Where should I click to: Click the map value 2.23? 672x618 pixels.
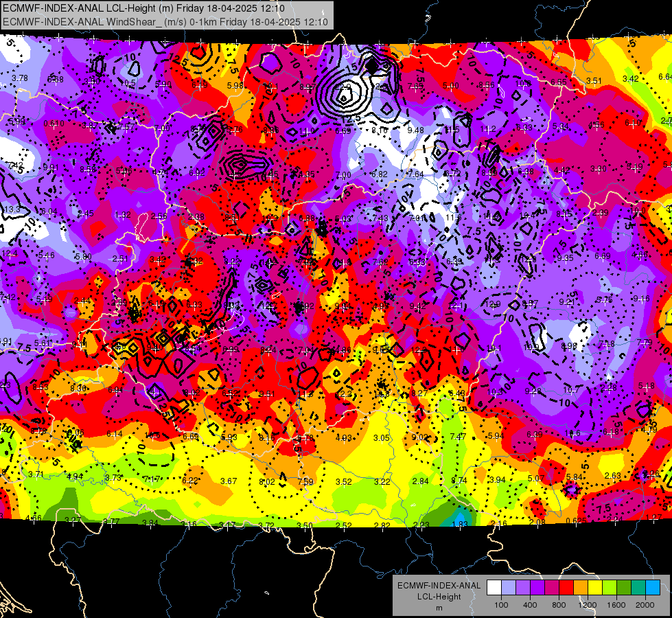(x=421, y=525)
